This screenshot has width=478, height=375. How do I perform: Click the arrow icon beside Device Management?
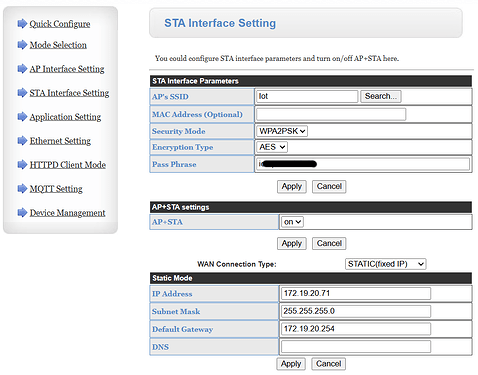pyautogui.click(x=22, y=213)
